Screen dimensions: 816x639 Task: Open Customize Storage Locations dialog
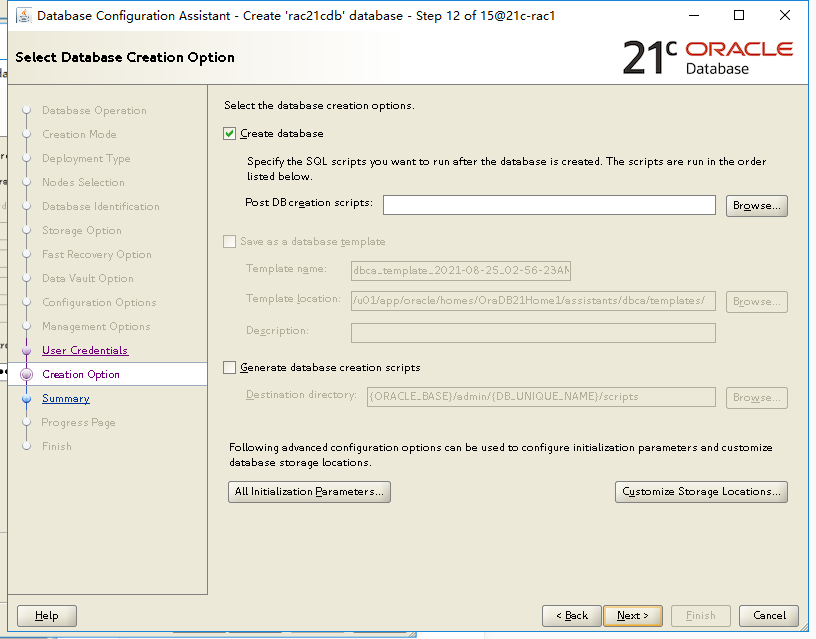coord(701,492)
